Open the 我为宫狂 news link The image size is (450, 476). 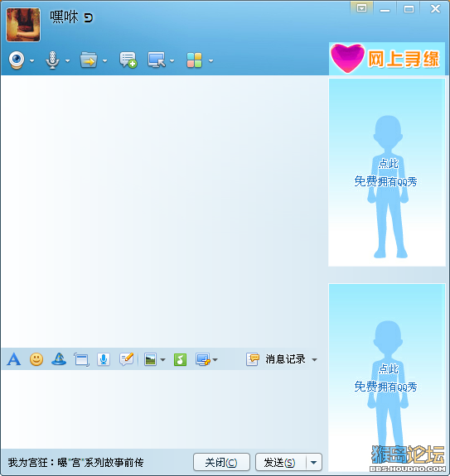click(75, 463)
